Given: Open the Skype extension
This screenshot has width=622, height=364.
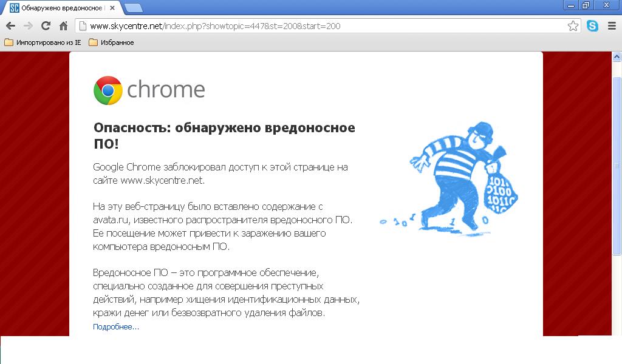Looking at the screenshot, I should (x=593, y=26).
